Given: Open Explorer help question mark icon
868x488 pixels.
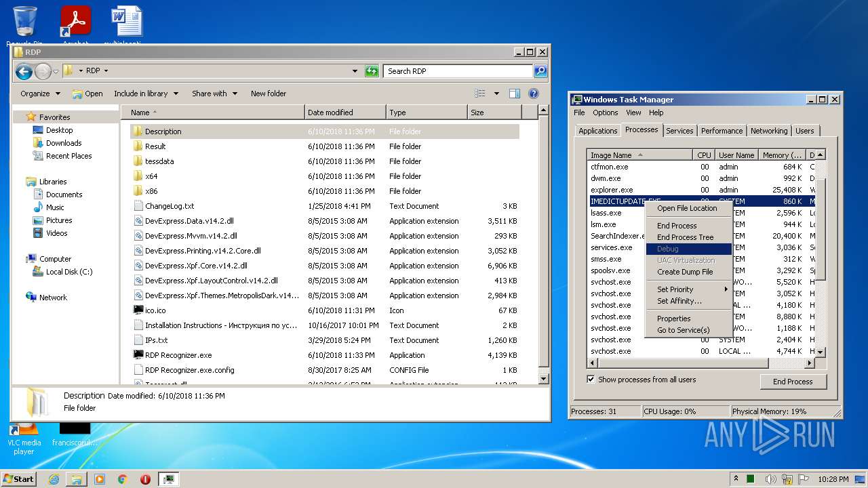Looking at the screenshot, I should pyautogui.click(x=534, y=94).
